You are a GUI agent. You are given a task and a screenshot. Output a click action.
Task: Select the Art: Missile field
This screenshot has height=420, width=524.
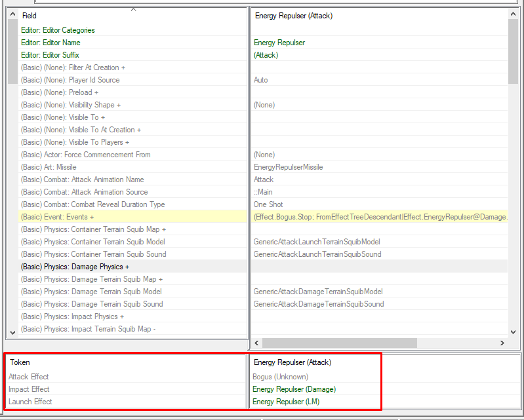click(132, 167)
